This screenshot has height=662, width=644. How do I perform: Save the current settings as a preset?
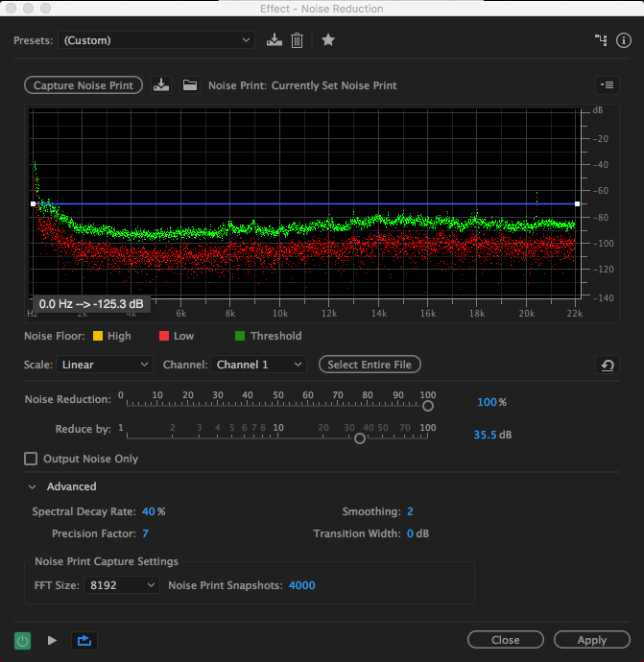click(x=274, y=40)
